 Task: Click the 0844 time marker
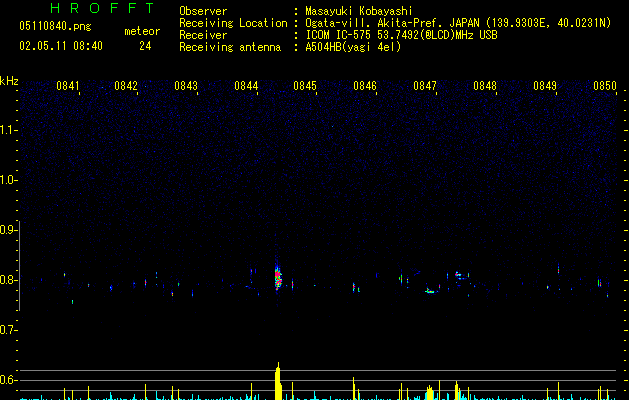[246, 86]
